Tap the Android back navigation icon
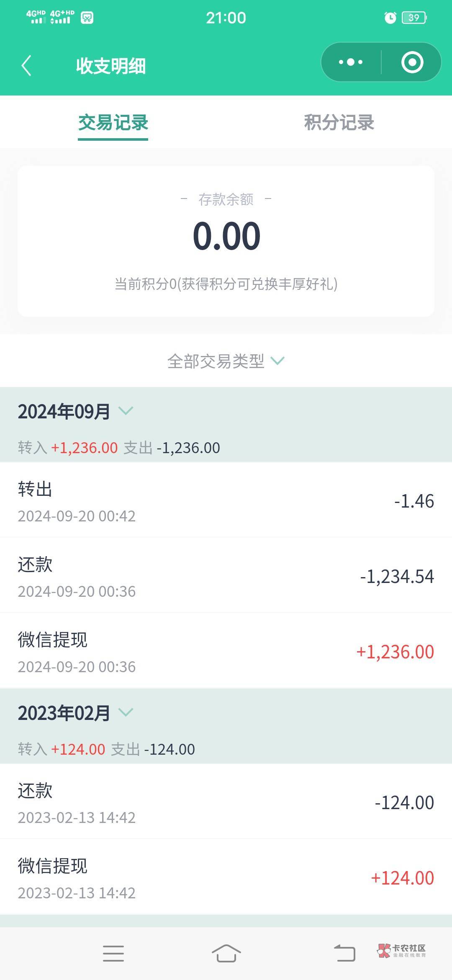This screenshot has width=452, height=980. coord(344,954)
